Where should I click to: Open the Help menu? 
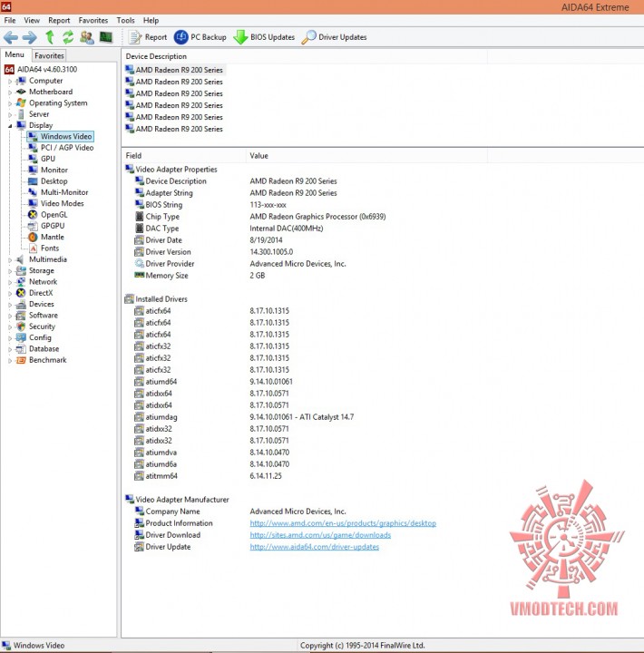151,20
